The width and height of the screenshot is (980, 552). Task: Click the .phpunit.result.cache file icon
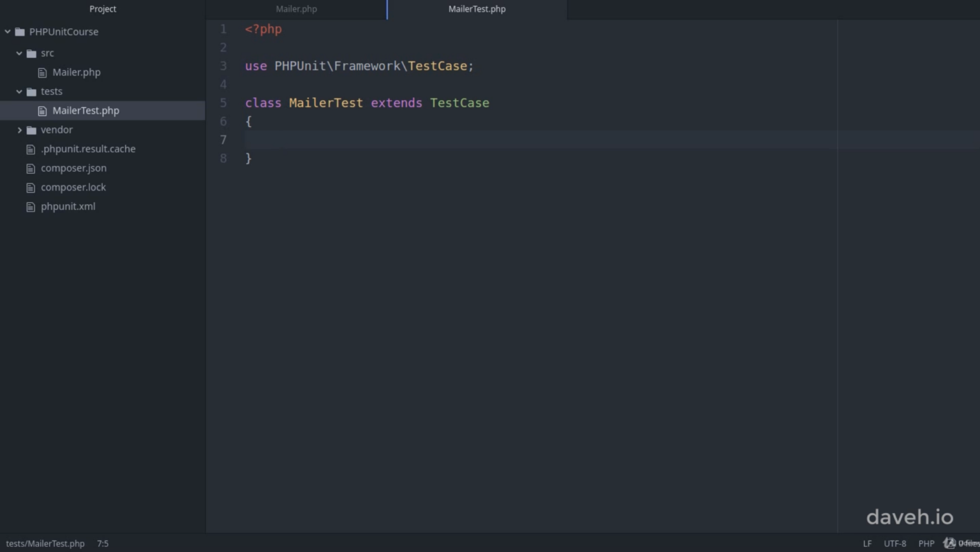[x=31, y=149]
